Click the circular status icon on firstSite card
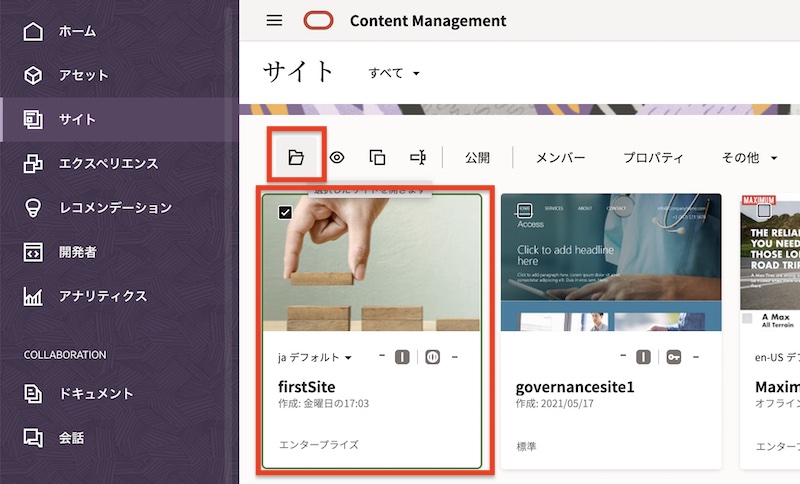Screen dimensions: 800x484 point(432,357)
